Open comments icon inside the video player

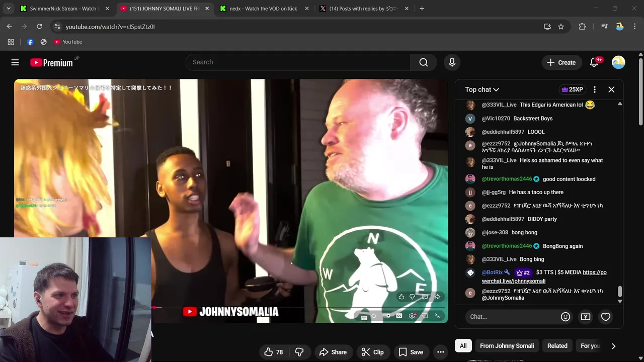coord(425,297)
